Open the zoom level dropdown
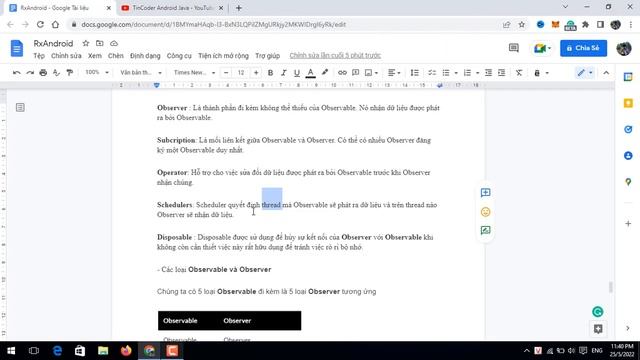 coord(97,72)
